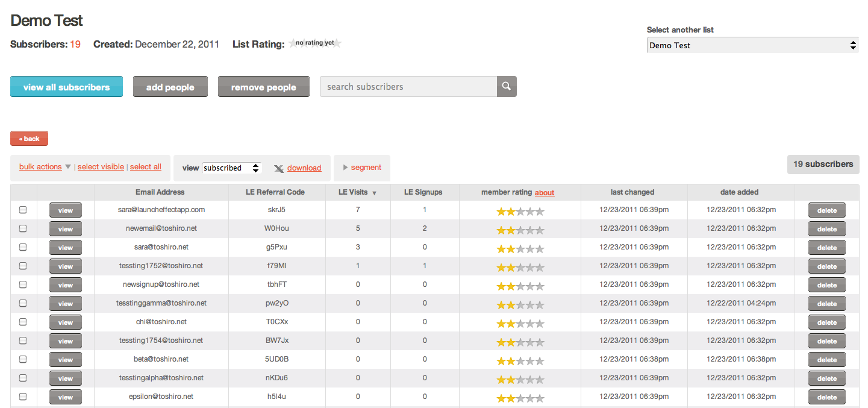Delete the chi@toshiro.net subscriber
This screenshot has width=868, height=408.
pyautogui.click(x=827, y=322)
